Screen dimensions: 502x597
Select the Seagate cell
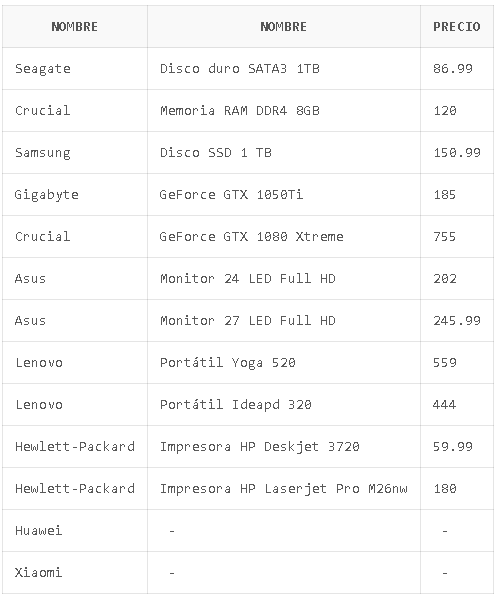(75, 69)
